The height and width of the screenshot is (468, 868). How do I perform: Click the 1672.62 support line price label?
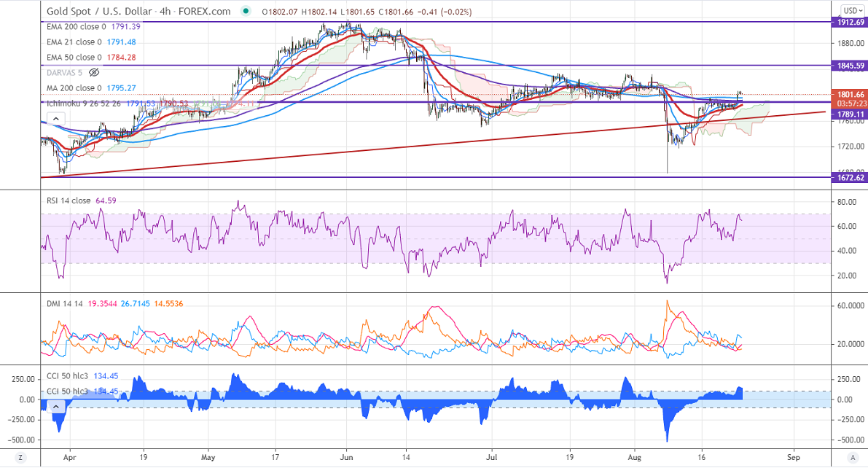point(849,177)
